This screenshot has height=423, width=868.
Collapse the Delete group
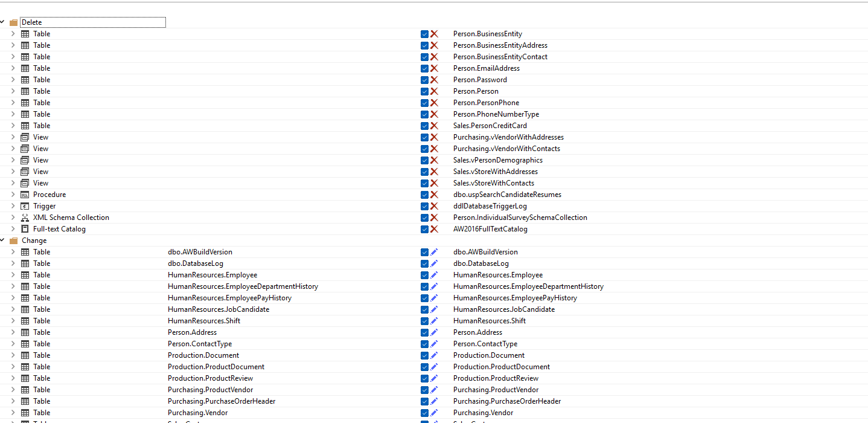[x=2, y=22]
